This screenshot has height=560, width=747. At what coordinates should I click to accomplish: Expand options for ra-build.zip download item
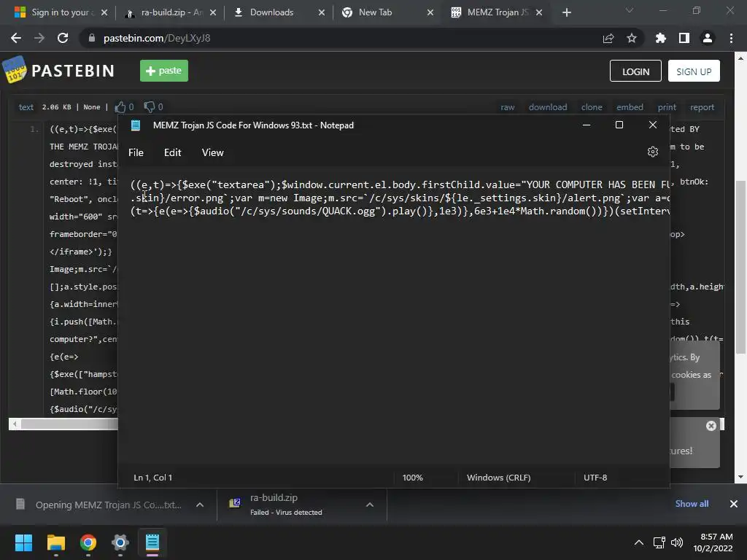tap(370, 505)
